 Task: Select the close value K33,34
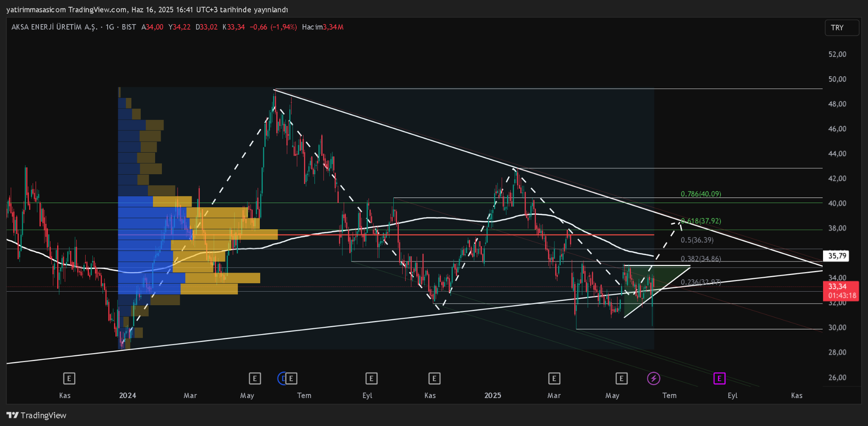pos(234,27)
